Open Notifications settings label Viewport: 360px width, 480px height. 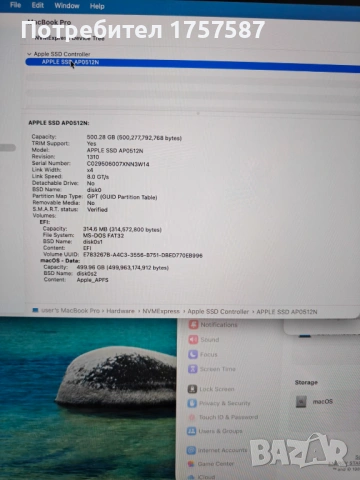point(219,325)
